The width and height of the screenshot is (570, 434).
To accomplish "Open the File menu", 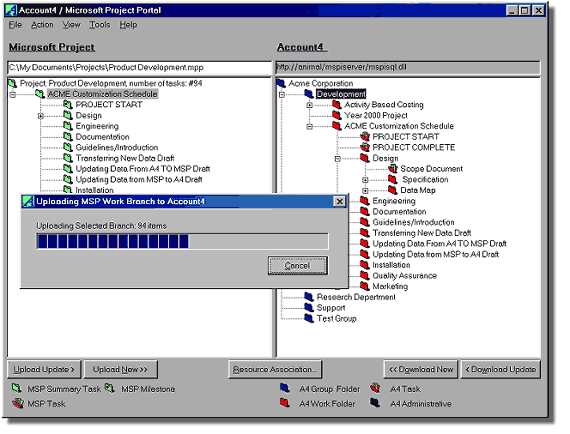I will pyautogui.click(x=15, y=25).
